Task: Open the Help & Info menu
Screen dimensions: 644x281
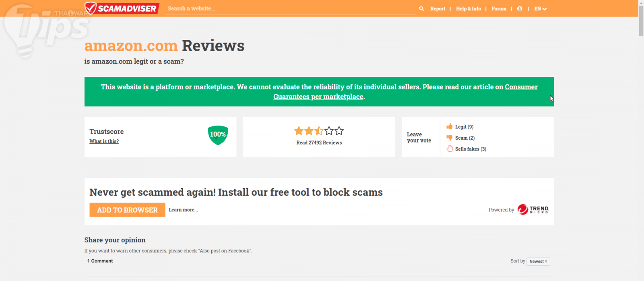Action: pyautogui.click(x=468, y=8)
